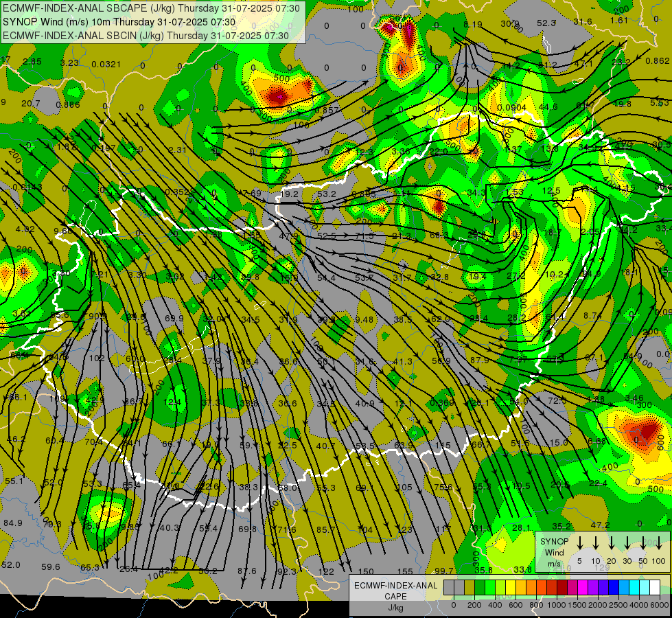The image size is (672, 618).
Task: Click the 20.7 value on the left
Action: (30, 104)
